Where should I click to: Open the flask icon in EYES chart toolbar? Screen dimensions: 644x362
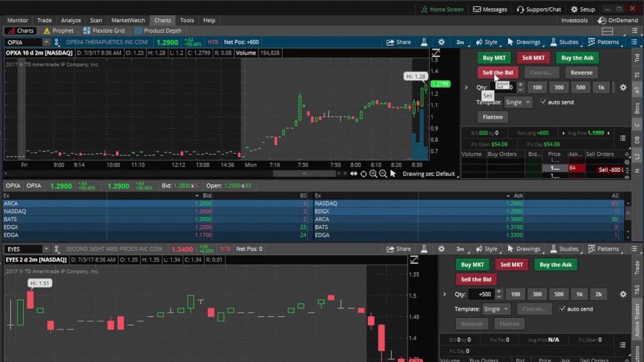click(x=424, y=249)
